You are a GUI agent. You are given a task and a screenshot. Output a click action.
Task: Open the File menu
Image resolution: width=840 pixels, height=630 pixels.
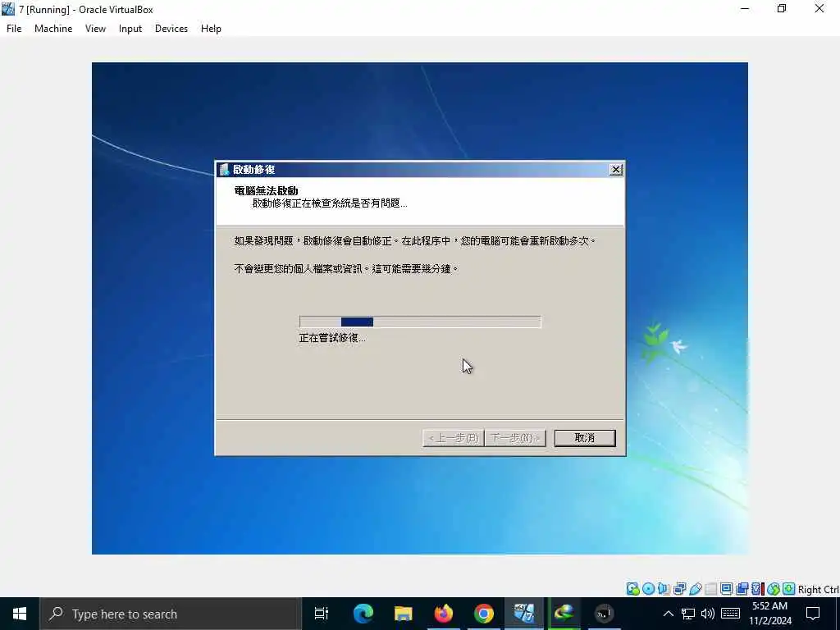[x=14, y=29]
